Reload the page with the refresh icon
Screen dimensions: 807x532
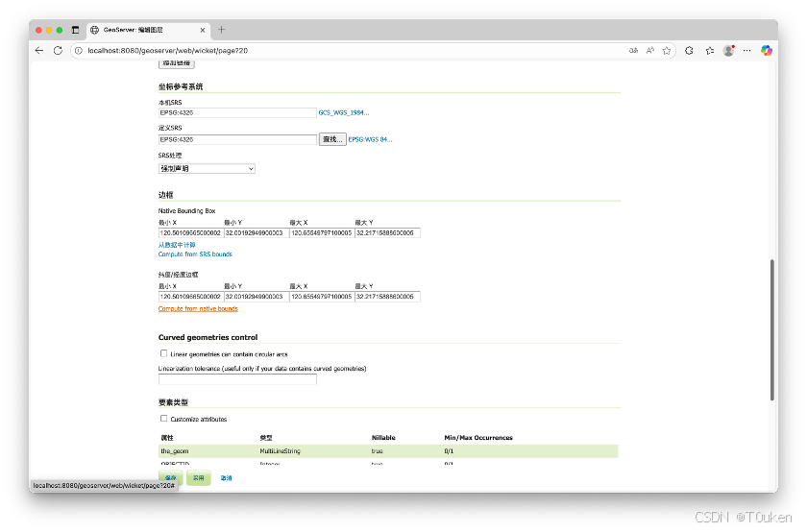pos(58,51)
